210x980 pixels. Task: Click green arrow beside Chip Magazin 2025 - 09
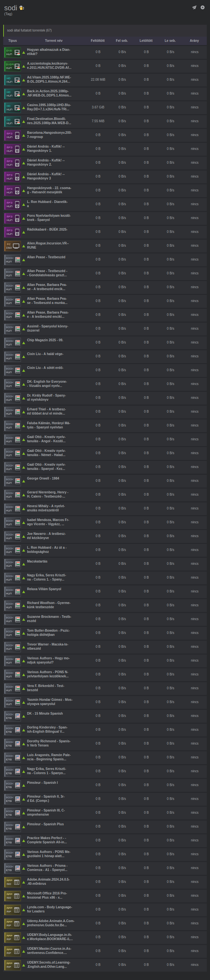[24, 343]
